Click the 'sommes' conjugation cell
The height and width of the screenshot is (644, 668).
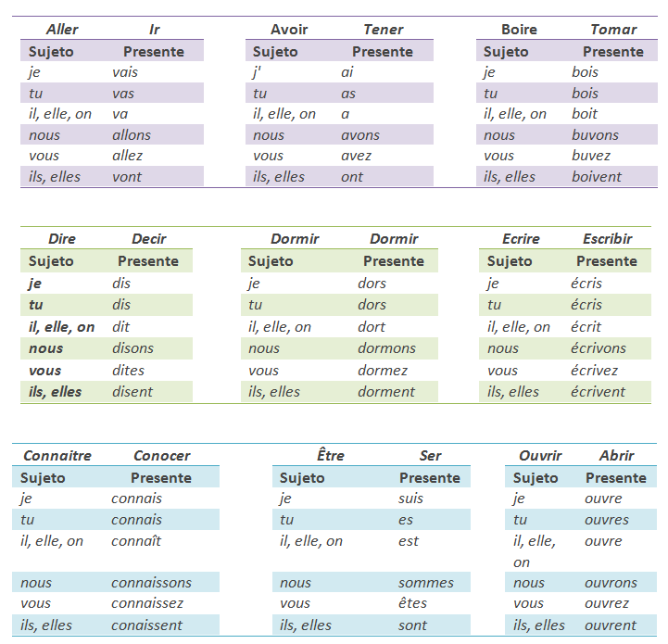point(426,583)
